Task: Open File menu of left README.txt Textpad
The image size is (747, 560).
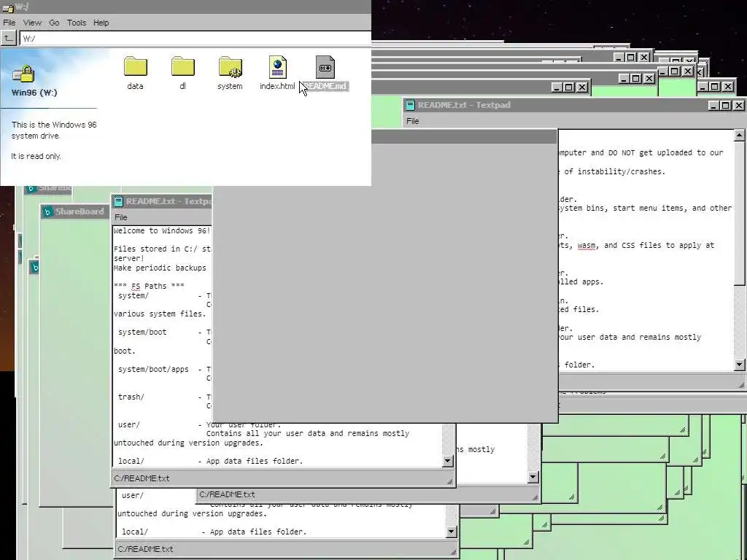Action: pyautogui.click(x=121, y=217)
